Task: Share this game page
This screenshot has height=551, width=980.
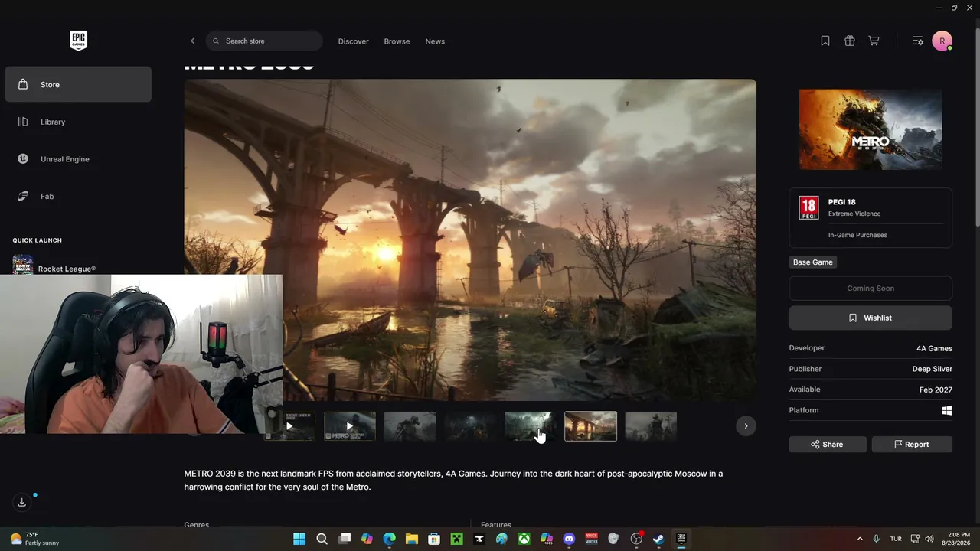Action: (828, 445)
